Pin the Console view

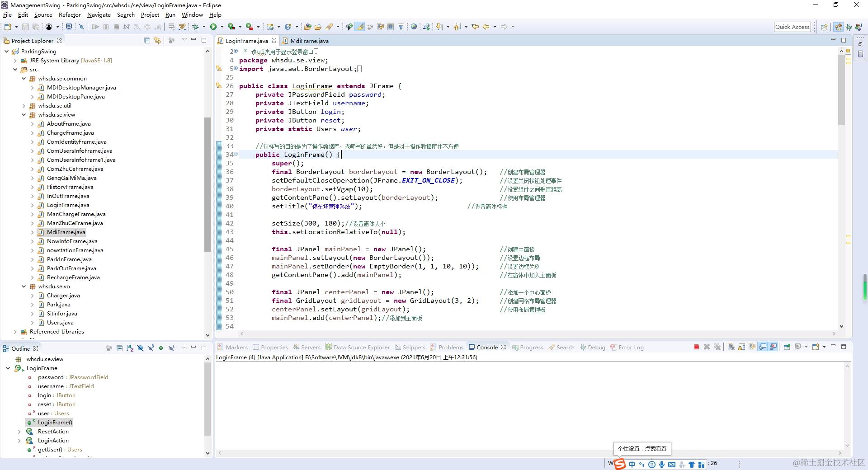pos(787,347)
